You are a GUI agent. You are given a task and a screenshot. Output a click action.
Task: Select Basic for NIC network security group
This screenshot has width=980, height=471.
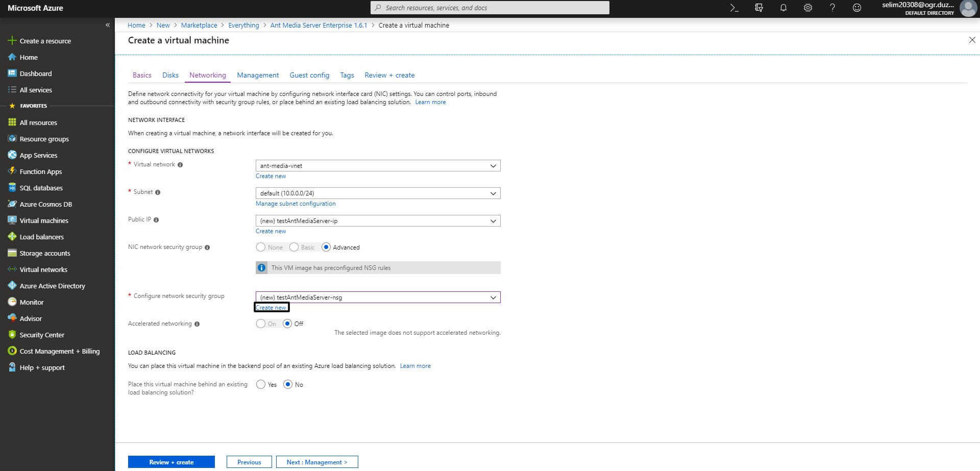click(x=294, y=247)
